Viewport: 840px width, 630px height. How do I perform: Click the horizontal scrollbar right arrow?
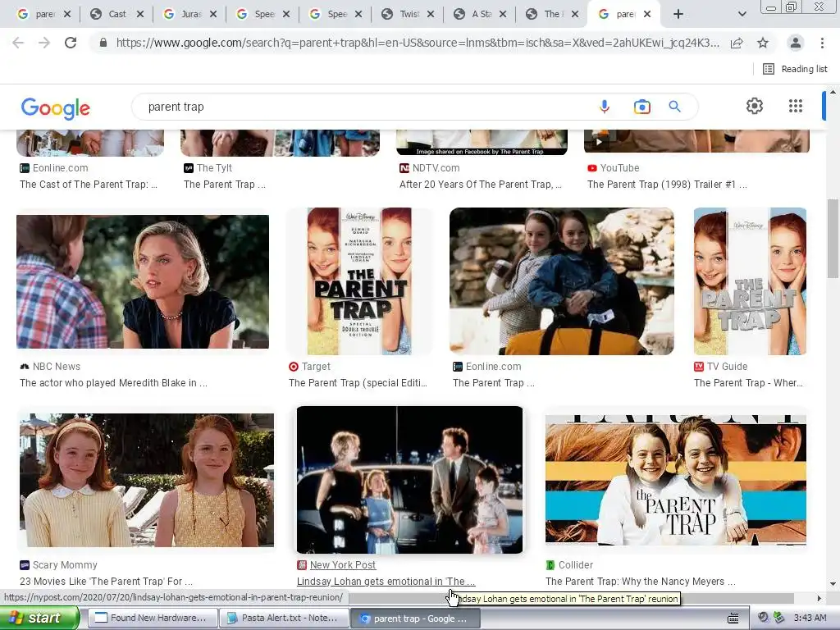(x=819, y=598)
